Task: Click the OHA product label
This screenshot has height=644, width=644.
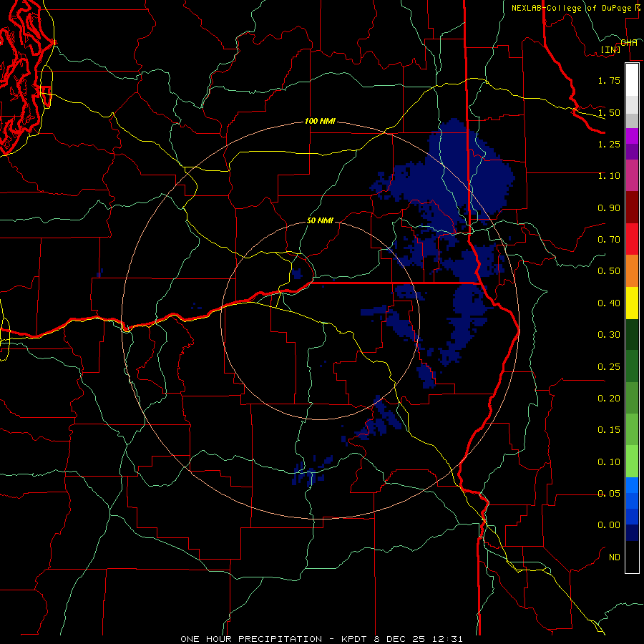Action: pyautogui.click(x=629, y=43)
